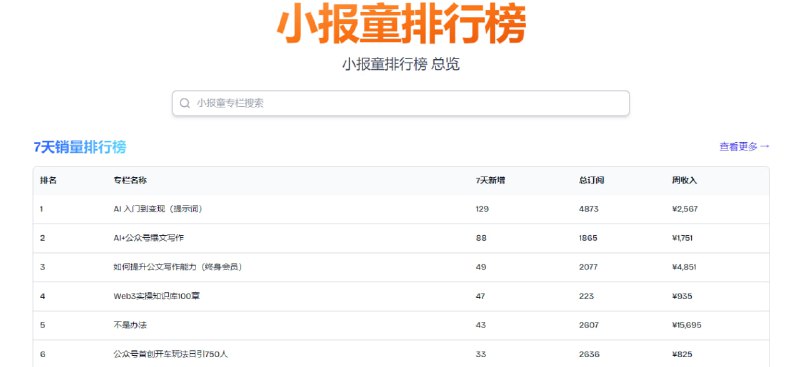Click total subscriptions value 4873
This screenshot has width=800, height=367.
tap(589, 209)
